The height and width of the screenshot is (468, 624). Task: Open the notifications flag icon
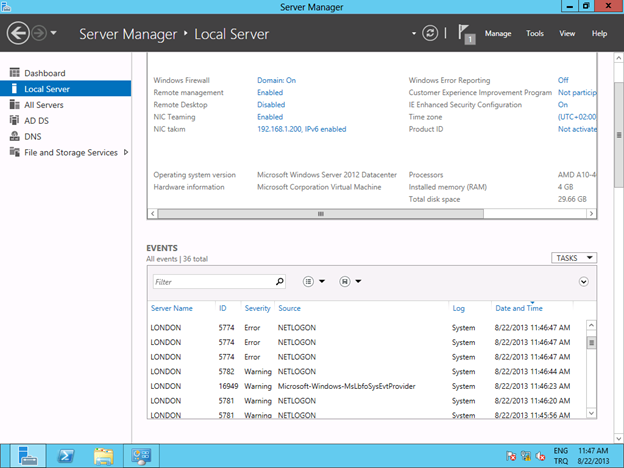tap(466, 34)
